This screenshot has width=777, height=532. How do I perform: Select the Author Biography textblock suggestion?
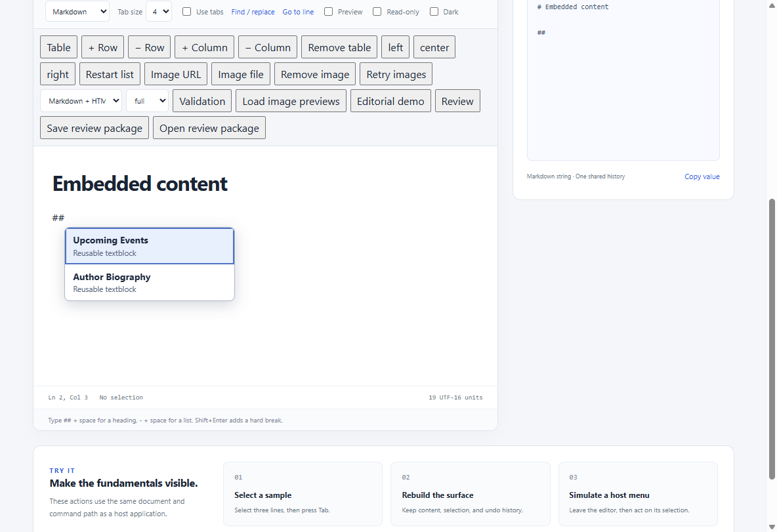[x=150, y=282]
